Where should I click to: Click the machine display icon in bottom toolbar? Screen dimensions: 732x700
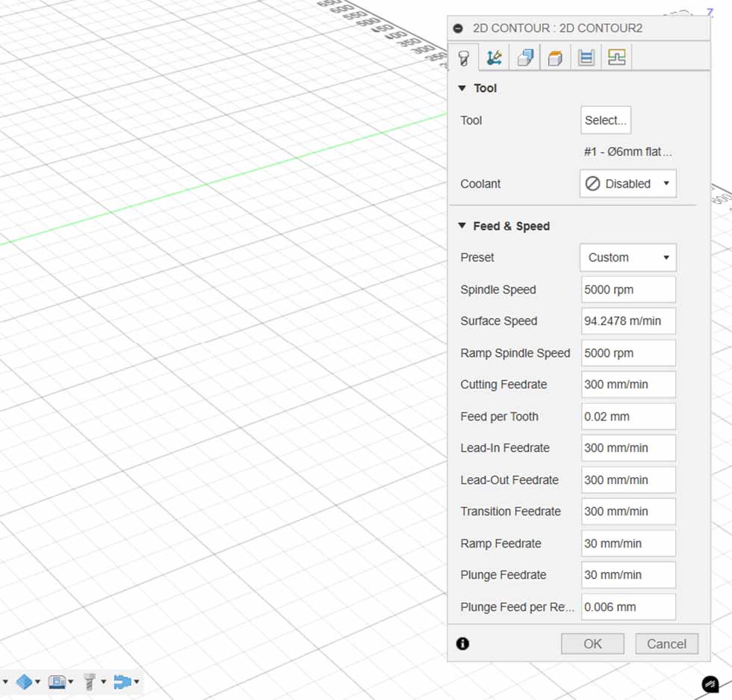(57, 682)
